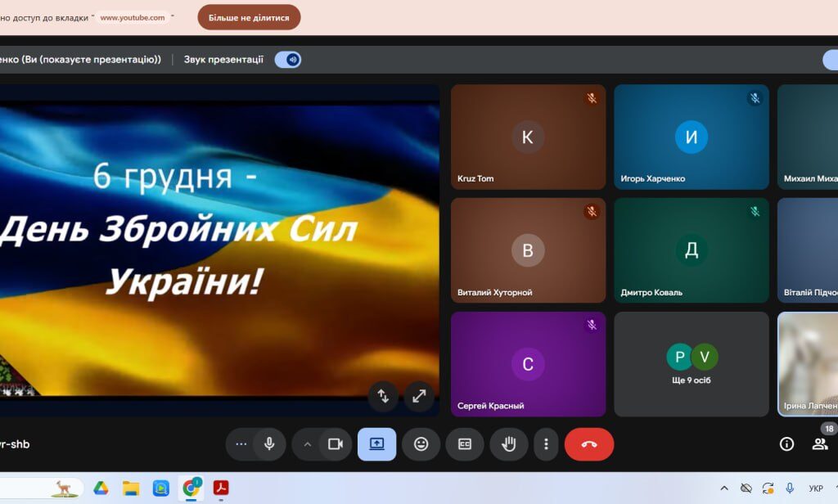
Task: Leave the call with the red button
Action: tap(588, 444)
